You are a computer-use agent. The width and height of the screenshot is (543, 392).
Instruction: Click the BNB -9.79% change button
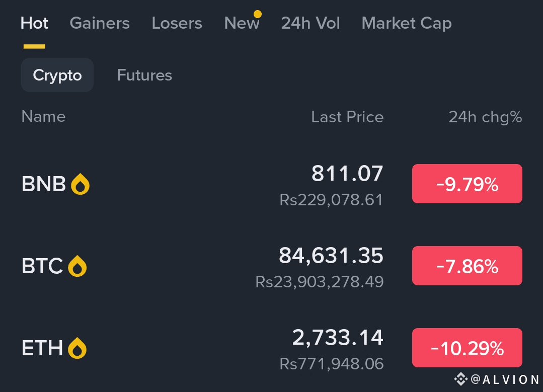pyautogui.click(x=467, y=184)
